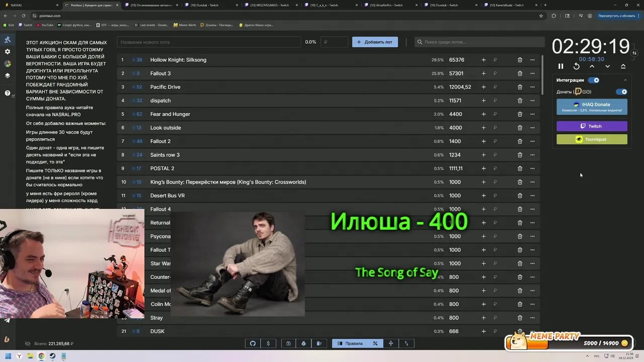This screenshot has width=644, height=362.
Task: Connect Twitch integration button
Action: [592, 126]
